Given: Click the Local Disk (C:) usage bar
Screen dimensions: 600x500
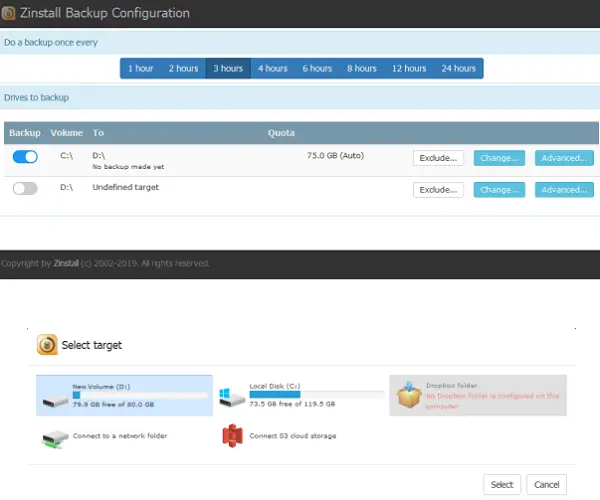Looking at the screenshot, I should point(317,394).
